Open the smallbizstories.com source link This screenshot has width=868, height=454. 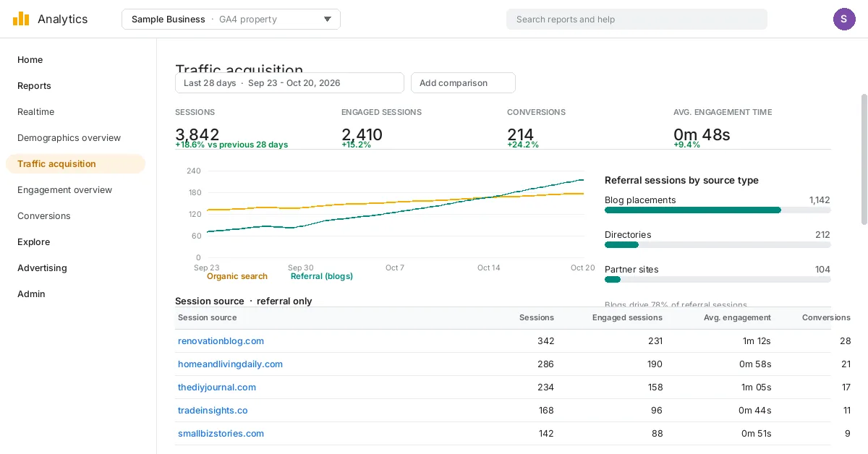(x=221, y=434)
